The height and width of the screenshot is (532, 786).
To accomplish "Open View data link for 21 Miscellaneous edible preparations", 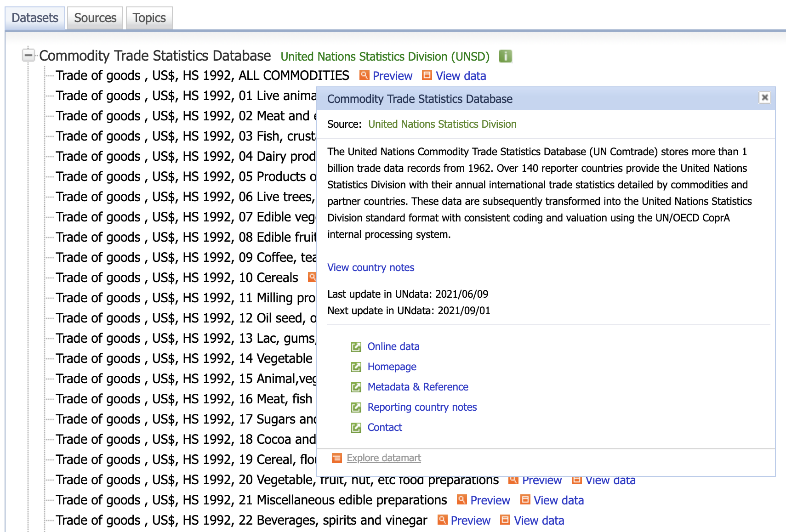I will point(558,500).
